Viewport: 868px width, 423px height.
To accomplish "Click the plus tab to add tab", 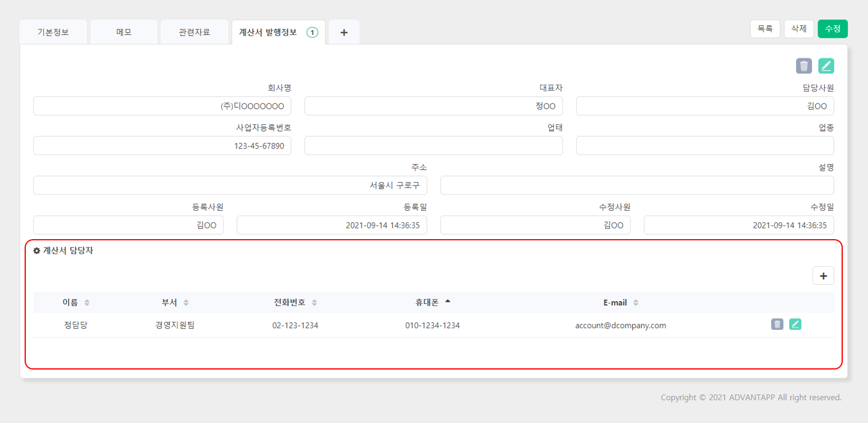I will (x=344, y=32).
